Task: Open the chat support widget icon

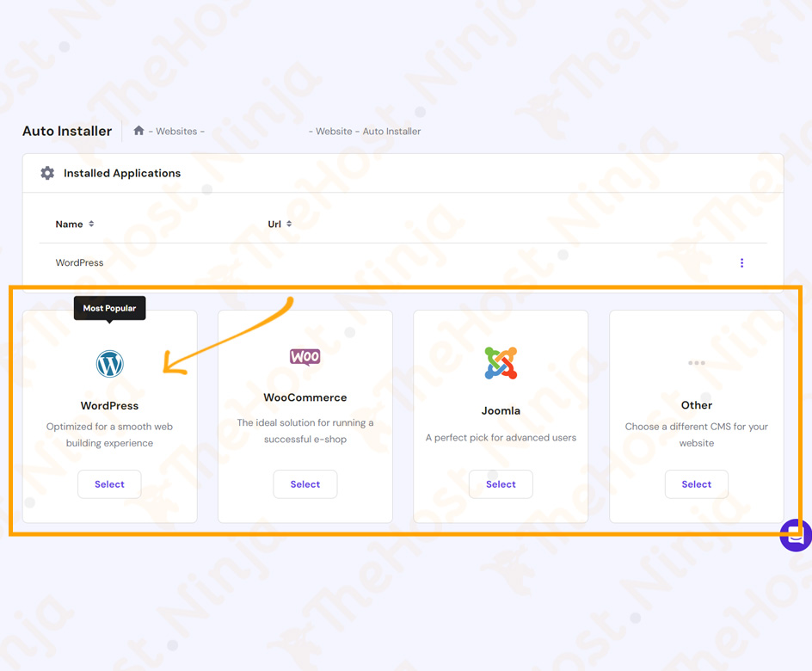Action: 794,534
